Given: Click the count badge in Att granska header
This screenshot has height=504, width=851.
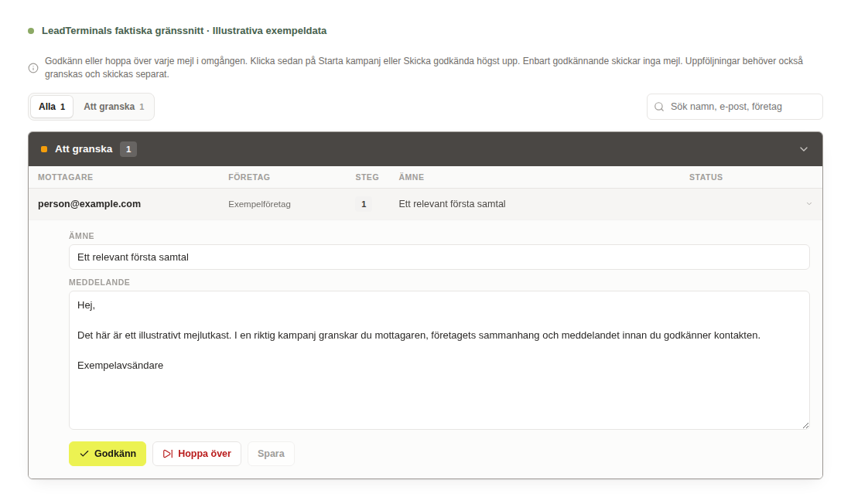Looking at the screenshot, I should [128, 149].
